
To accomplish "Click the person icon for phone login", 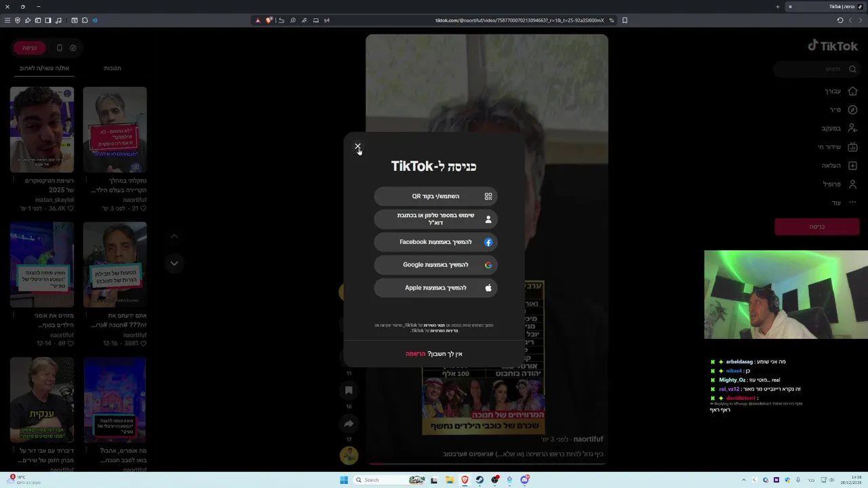I will tap(488, 220).
